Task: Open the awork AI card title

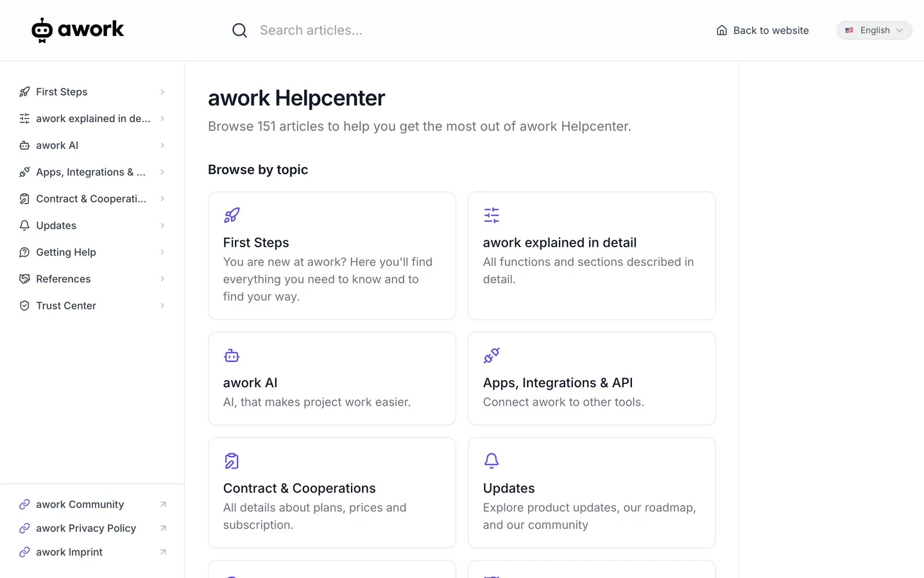Action: pos(250,383)
